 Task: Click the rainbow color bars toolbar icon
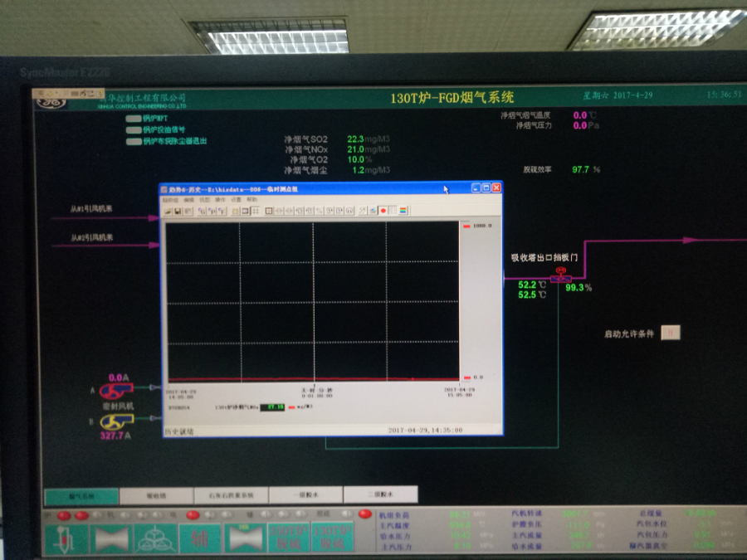[403, 211]
